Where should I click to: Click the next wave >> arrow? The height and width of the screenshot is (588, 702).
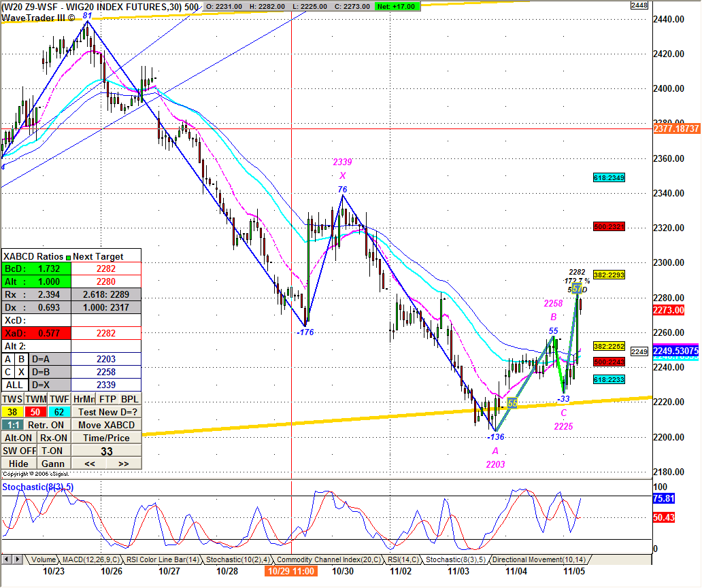pyautogui.click(x=124, y=464)
